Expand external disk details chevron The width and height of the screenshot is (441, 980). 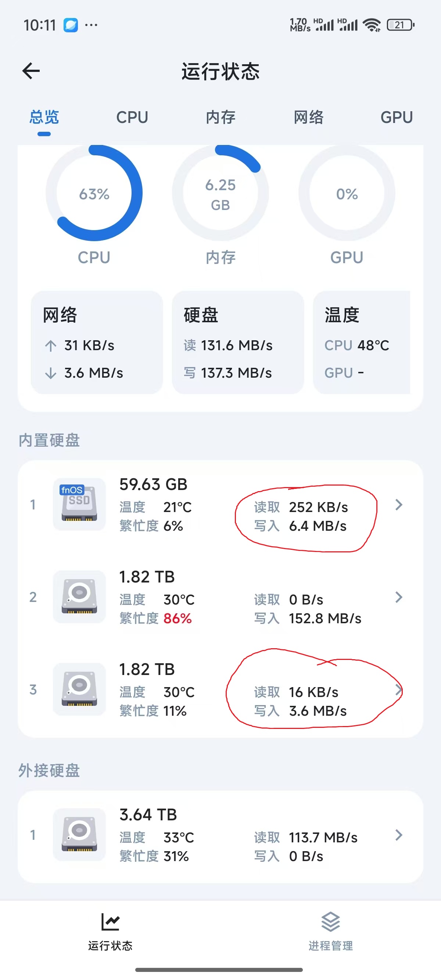click(399, 835)
